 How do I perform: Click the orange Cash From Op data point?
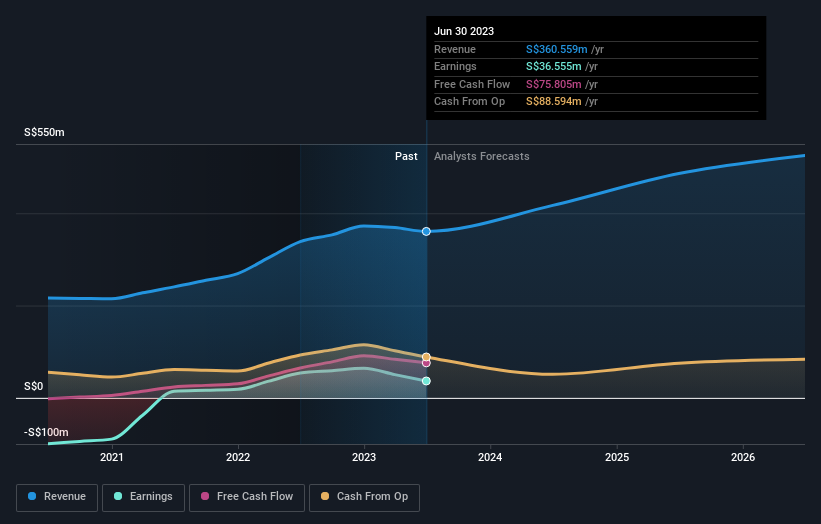point(426,357)
